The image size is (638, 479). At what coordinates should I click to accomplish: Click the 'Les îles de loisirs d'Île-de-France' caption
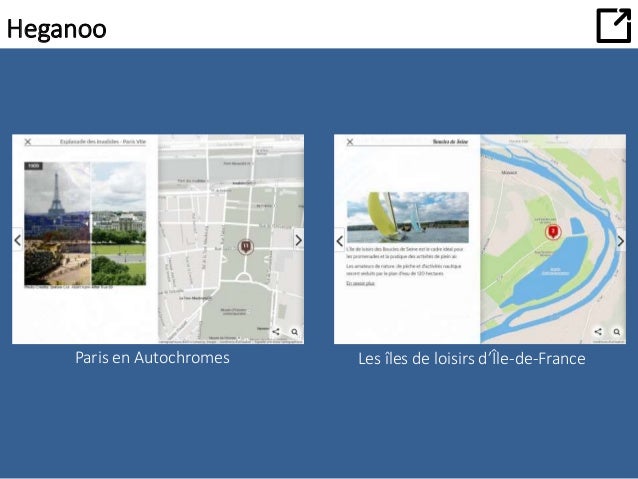coord(472,359)
